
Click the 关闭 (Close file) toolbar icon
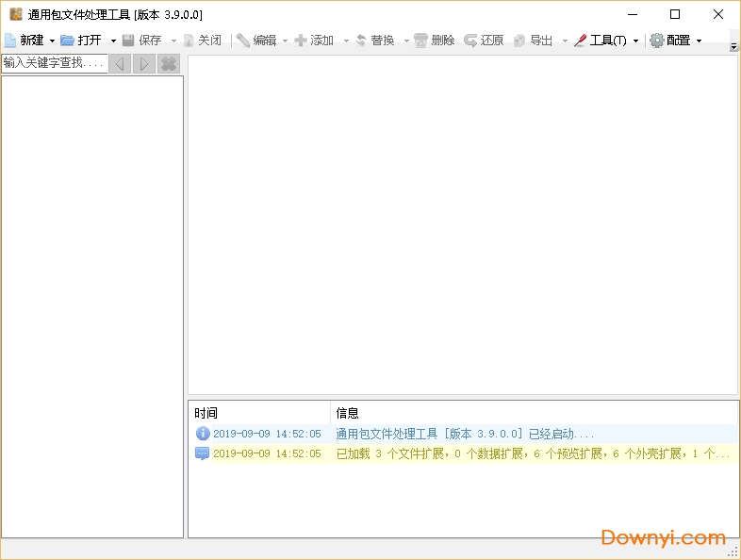coord(189,41)
